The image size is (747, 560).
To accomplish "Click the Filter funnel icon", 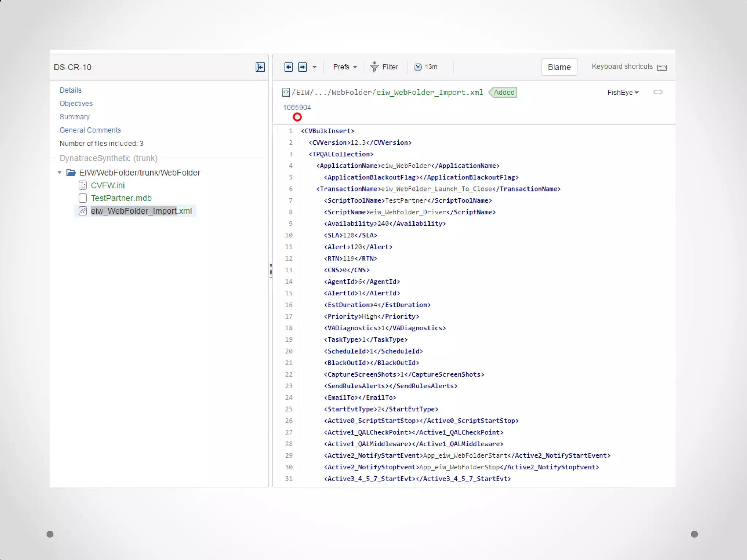I will click(x=374, y=67).
